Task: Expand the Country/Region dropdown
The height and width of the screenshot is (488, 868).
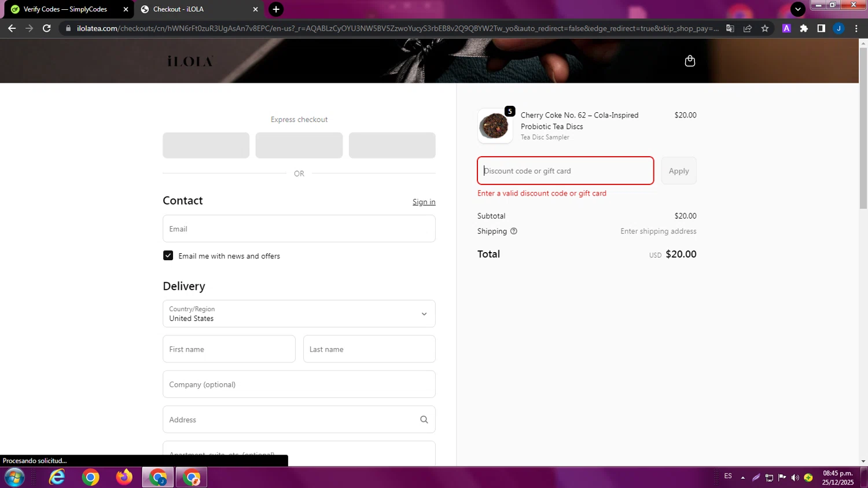Action: 299,314
